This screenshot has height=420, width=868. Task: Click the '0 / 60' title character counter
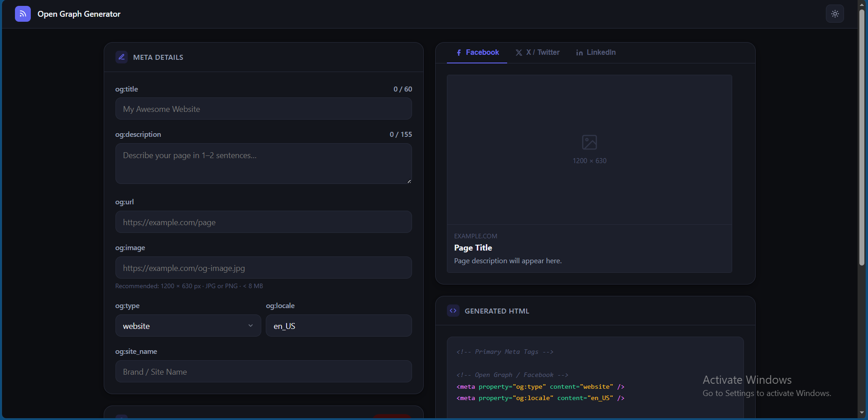click(x=403, y=89)
